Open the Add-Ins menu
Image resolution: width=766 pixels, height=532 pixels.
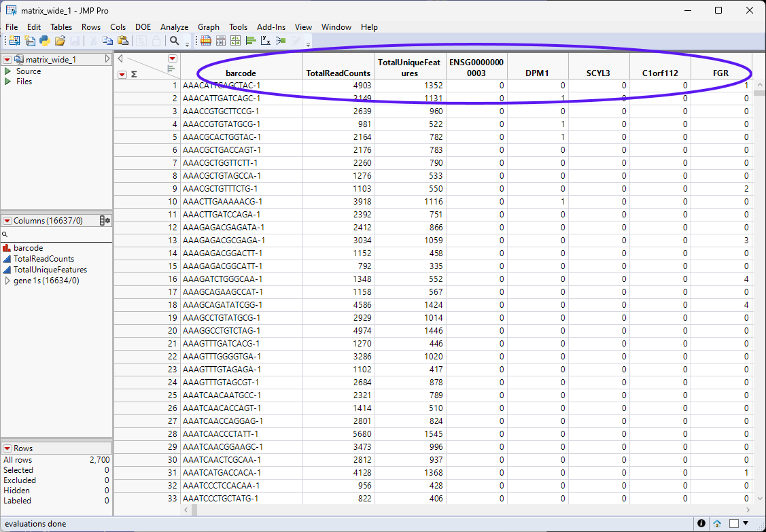tap(271, 27)
